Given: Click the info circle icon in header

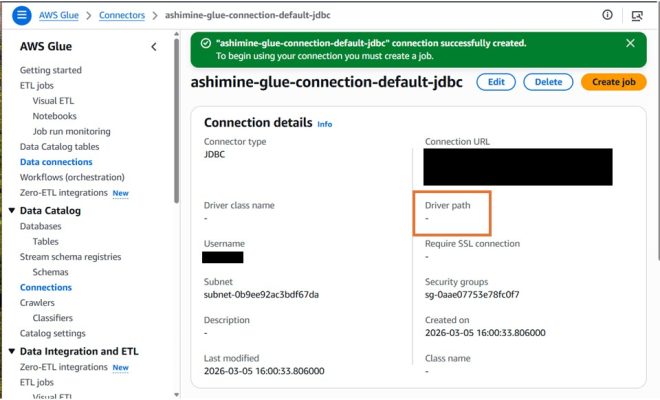Looking at the screenshot, I should pos(607,16).
